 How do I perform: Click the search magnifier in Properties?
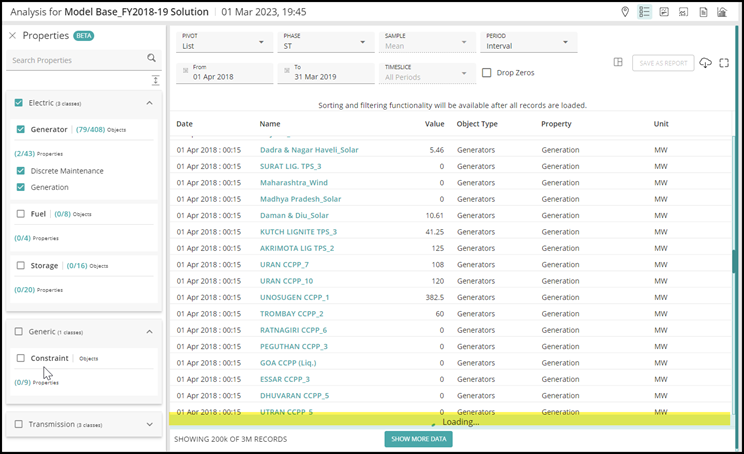[152, 60]
